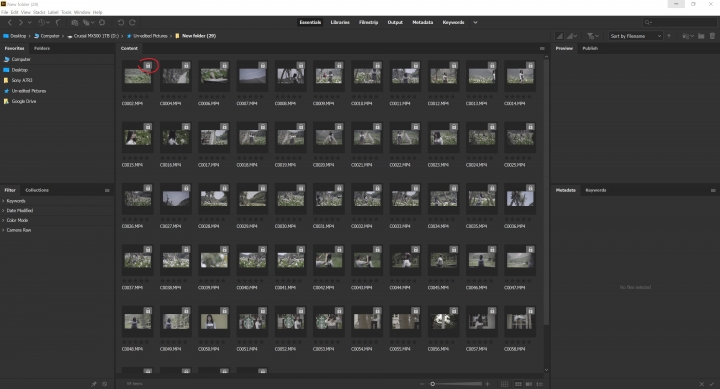Click the search input field
The height and width of the screenshot is (389, 720).
point(679,22)
